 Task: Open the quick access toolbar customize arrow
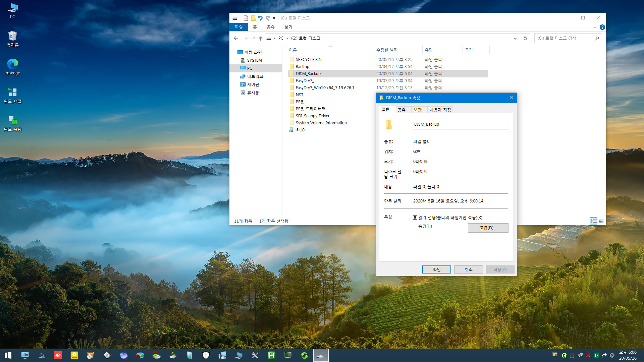click(x=274, y=18)
